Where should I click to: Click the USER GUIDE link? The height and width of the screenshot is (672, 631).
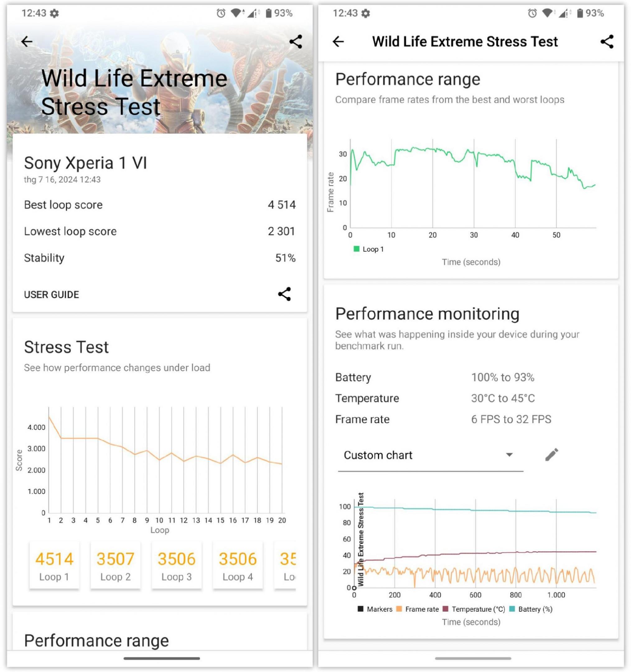(x=52, y=294)
